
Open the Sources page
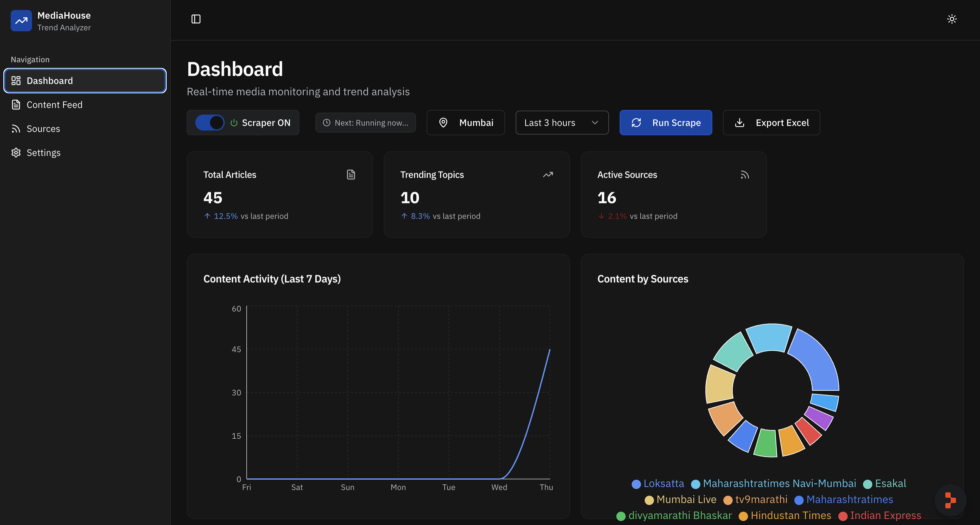[85, 129]
